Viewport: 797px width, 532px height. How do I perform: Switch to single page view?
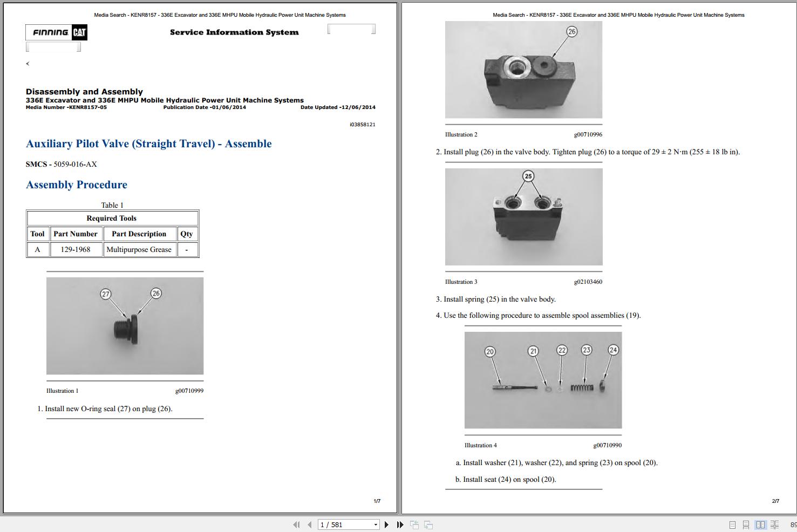point(732,524)
